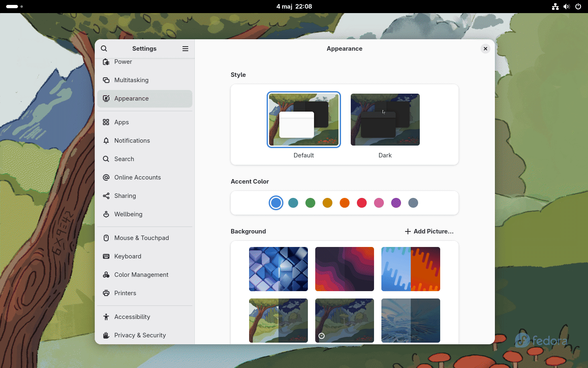Image resolution: width=588 pixels, height=368 pixels.
Task: Click the Search magnifier icon in sidebar list
Action: point(106,159)
